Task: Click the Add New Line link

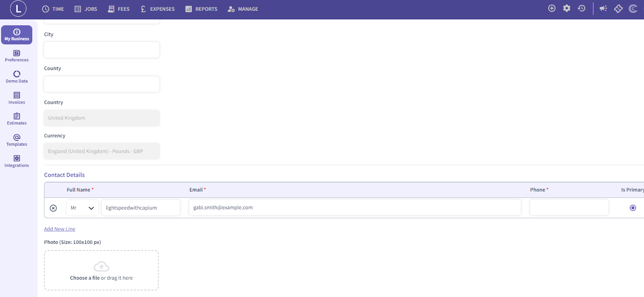Action: [x=60, y=229]
